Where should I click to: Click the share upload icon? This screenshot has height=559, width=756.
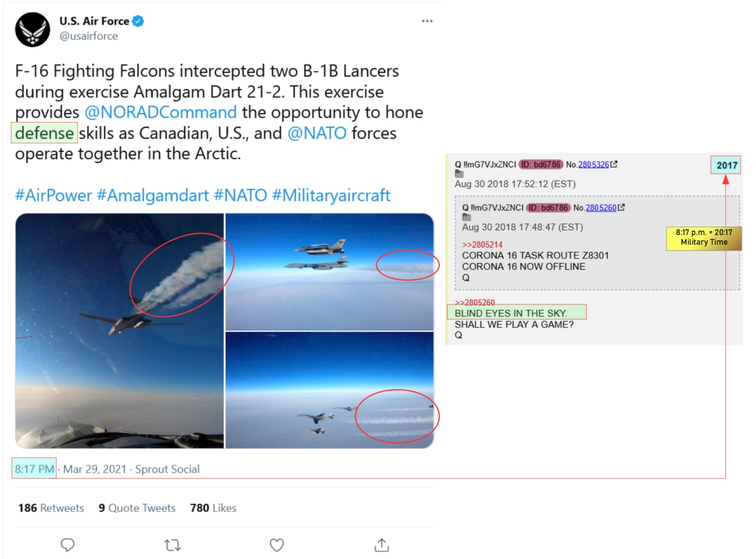coord(382,544)
